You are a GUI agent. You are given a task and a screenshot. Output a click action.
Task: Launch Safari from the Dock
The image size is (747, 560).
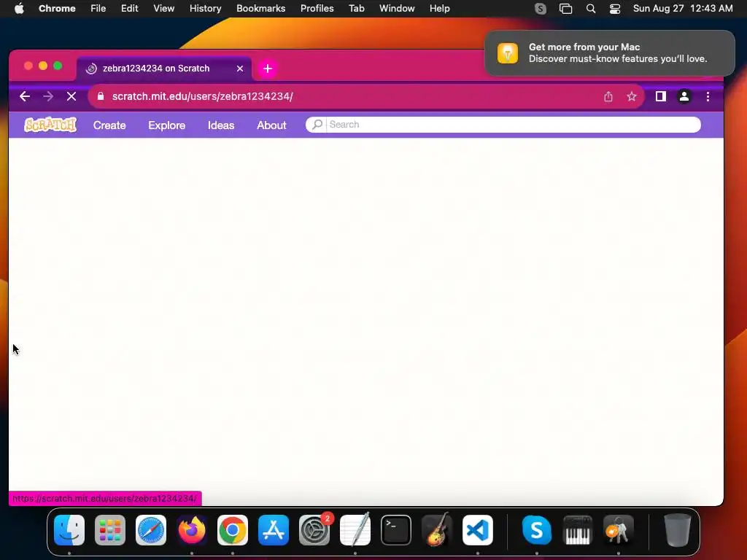tap(151, 530)
